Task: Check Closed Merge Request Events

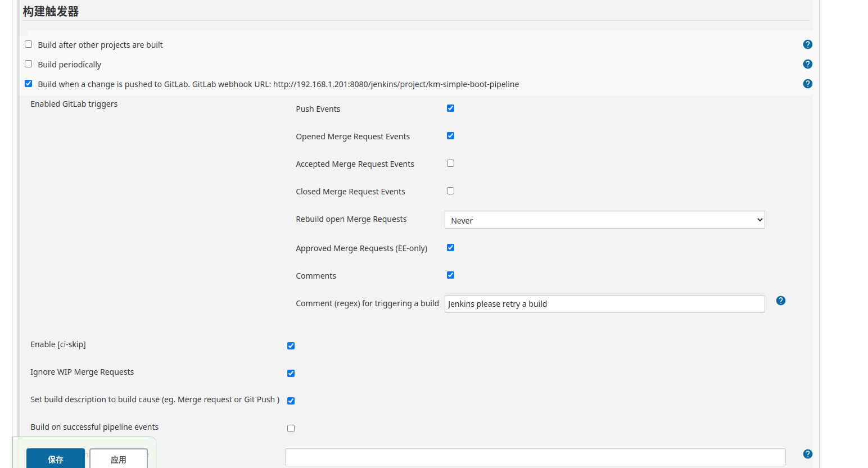Action: point(450,191)
